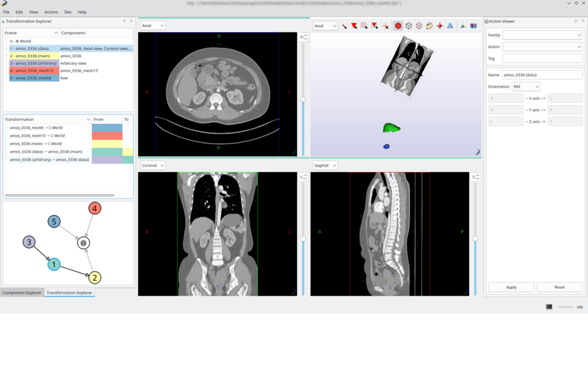Switch to the Component Explorer tab
Screen dimensions: 588x392
coord(22,292)
